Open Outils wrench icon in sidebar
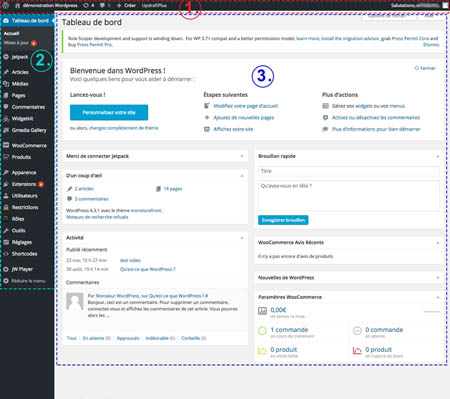Image resolution: width=450 pixels, height=399 pixels. coord(6,231)
